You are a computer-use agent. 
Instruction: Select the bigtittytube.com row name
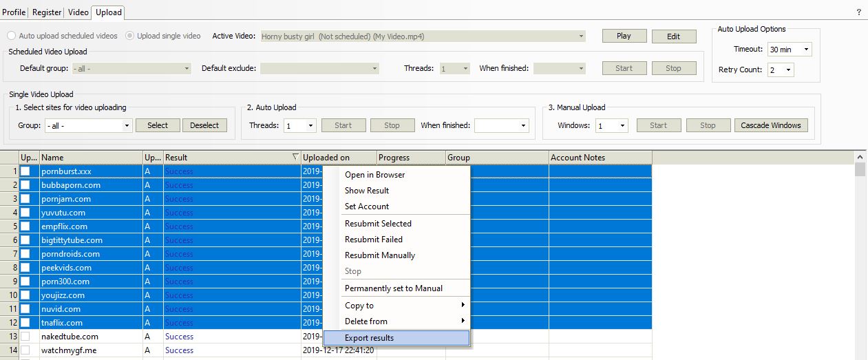[x=72, y=240]
